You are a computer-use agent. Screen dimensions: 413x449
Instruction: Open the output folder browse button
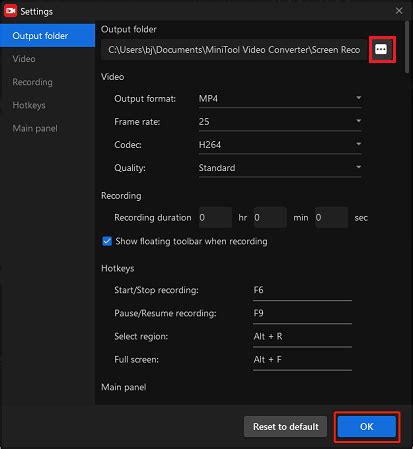click(x=382, y=50)
